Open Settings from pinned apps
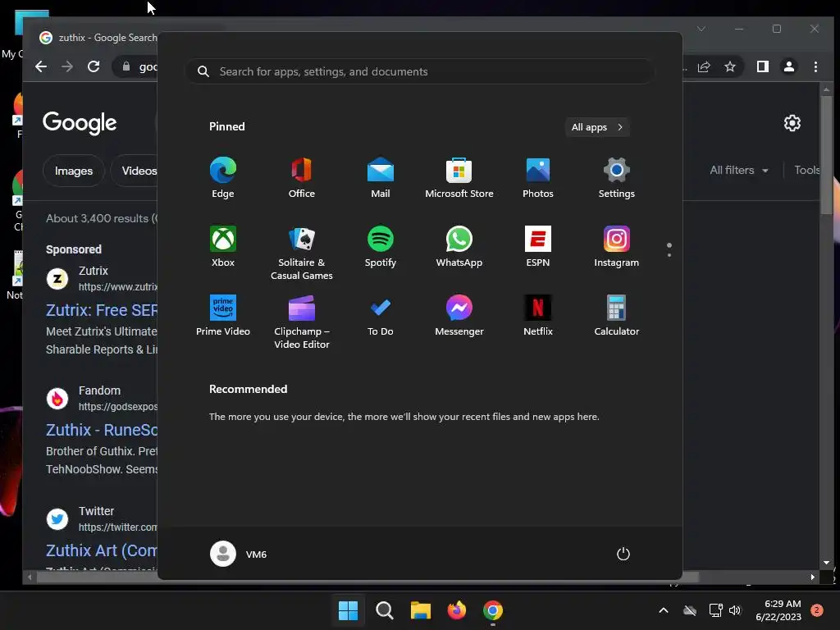Image resolution: width=840 pixels, height=630 pixels. 617,178
